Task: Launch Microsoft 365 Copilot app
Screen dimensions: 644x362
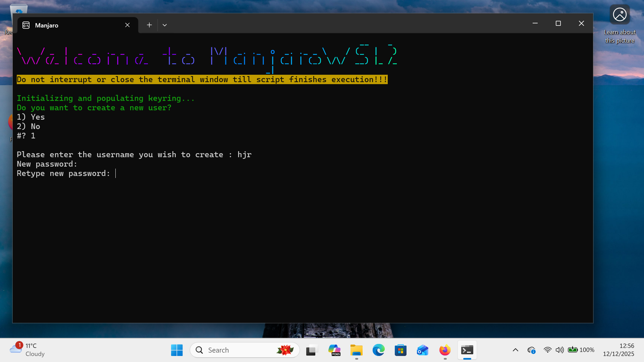Action: click(334, 350)
